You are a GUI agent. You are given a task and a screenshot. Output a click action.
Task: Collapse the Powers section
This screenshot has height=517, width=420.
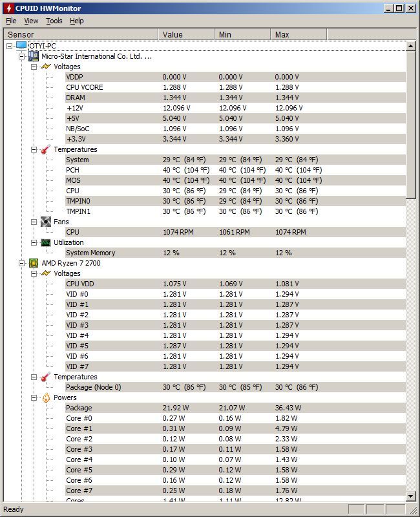(x=34, y=397)
